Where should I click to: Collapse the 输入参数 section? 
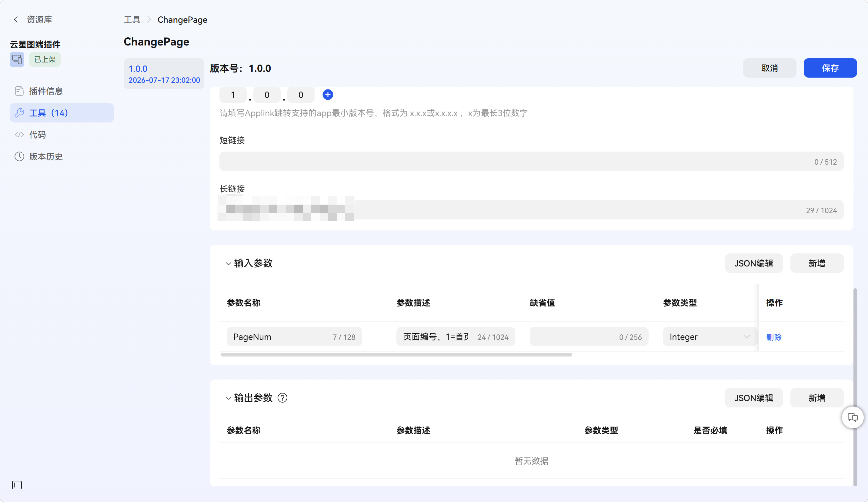228,263
